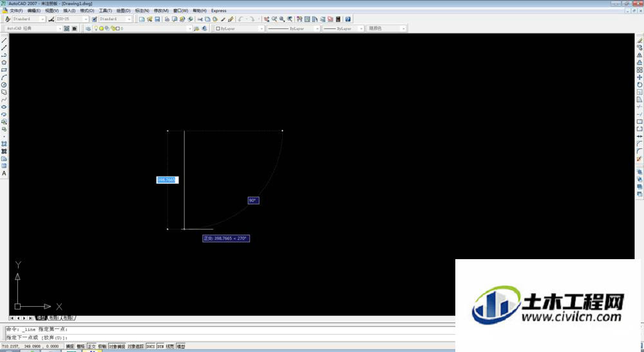Viewport: 644px width, 352px height.
Task: Click the Array modify tool
Action: [639, 70]
